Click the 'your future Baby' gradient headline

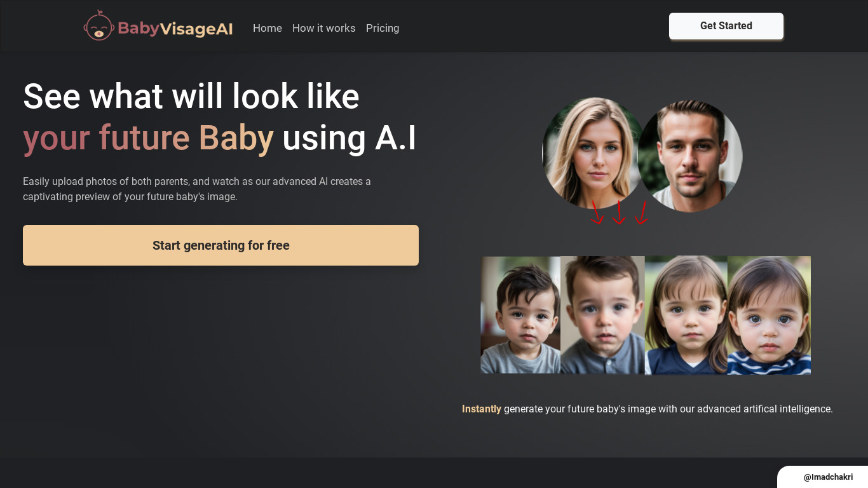(x=148, y=138)
